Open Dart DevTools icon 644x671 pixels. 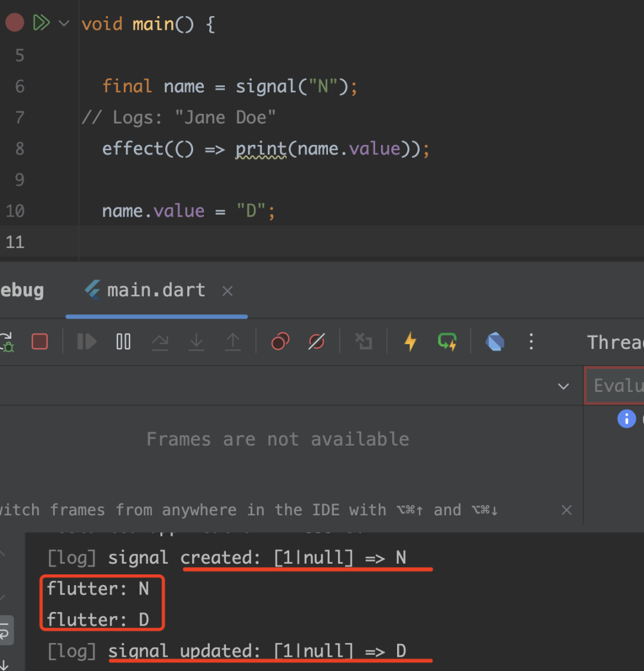[495, 342]
